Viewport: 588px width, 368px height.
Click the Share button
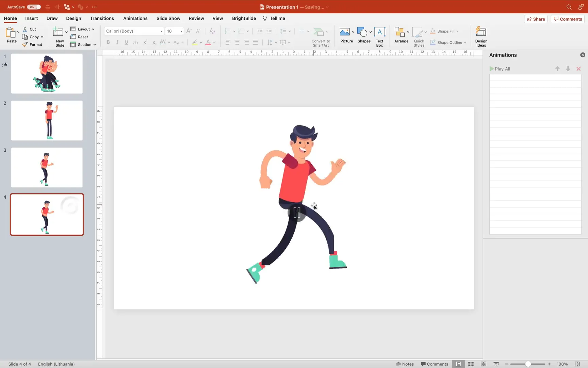pos(536,19)
